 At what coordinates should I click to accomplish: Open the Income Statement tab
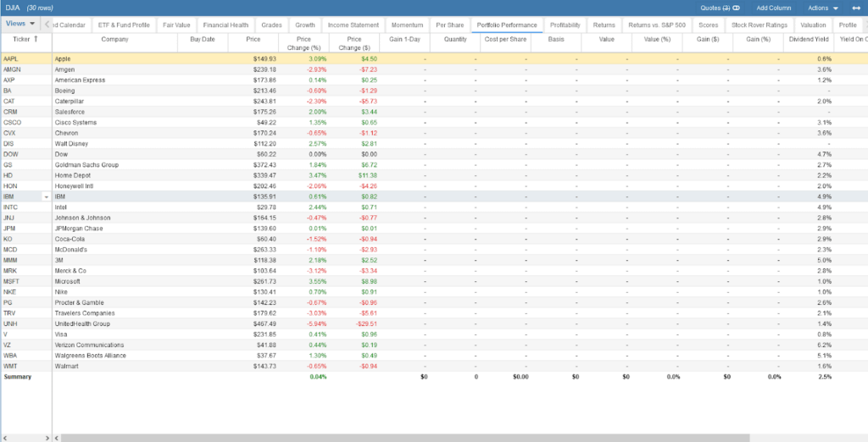353,25
